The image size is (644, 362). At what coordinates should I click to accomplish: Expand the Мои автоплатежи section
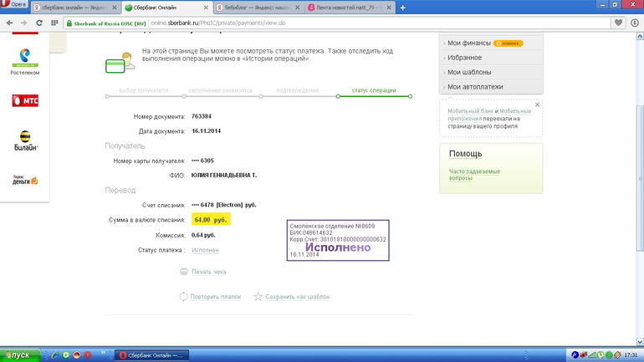[475, 87]
